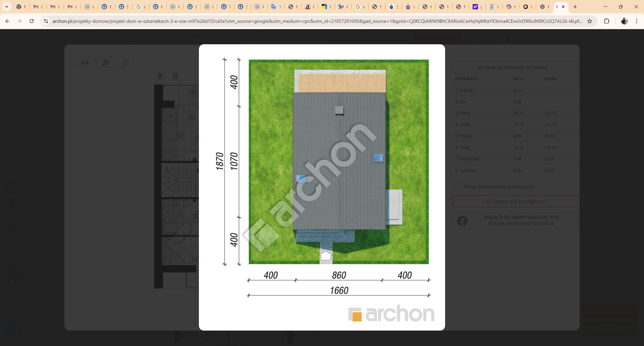Click the site plan image in popup
This screenshot has height=346, width=644.
pos(338,162)
